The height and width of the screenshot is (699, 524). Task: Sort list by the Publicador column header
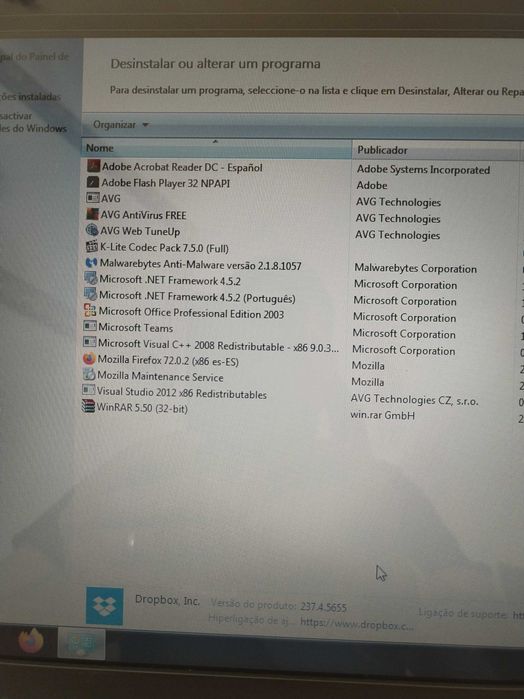coord(435,150)
